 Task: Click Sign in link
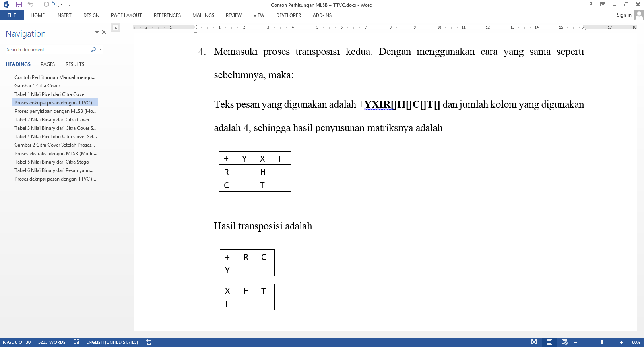(x=624, y=15)
